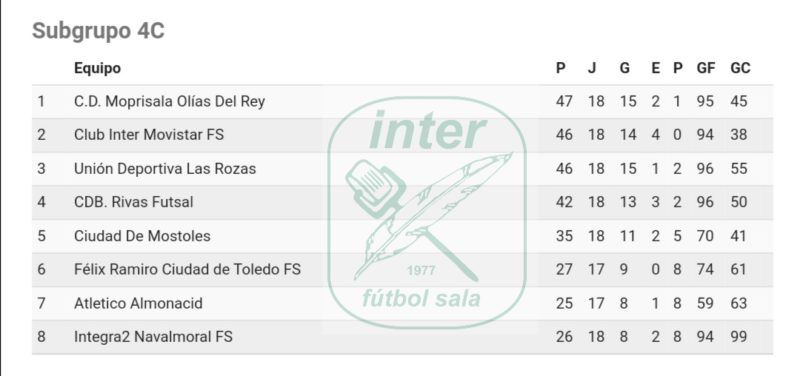Click position number 1 in standings
Image resolution: width=800 pixels, height=376 pixels.
(x=41, y=101)
